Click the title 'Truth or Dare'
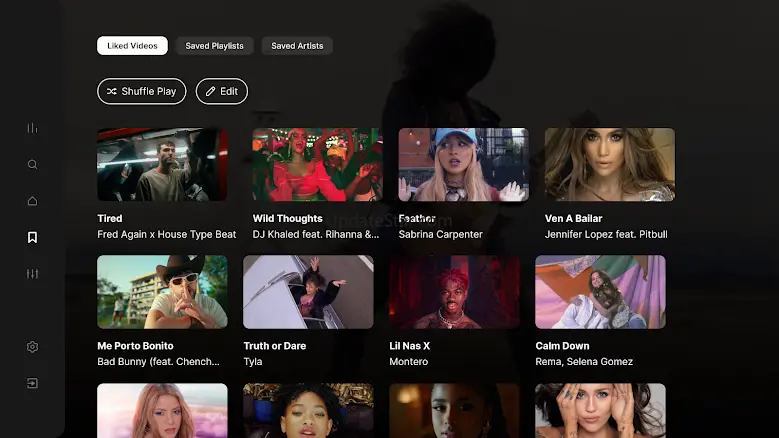 pos(275,346)
